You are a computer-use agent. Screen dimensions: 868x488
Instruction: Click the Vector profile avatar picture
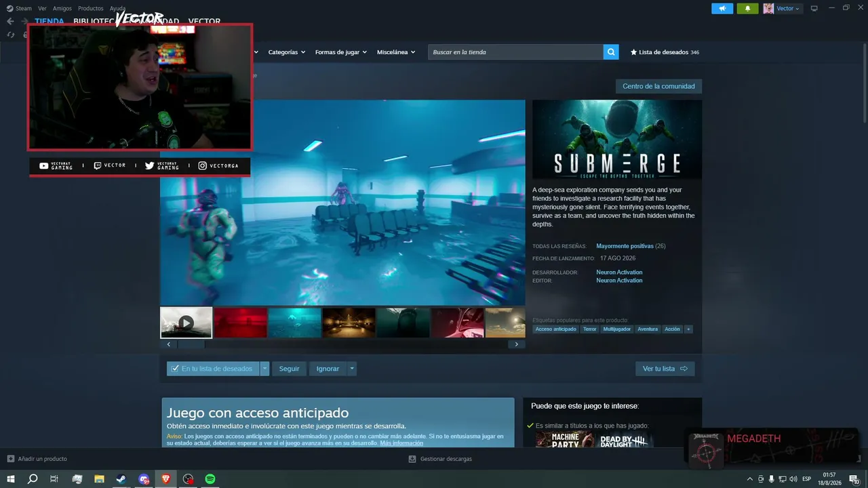[x=768, y=8]
